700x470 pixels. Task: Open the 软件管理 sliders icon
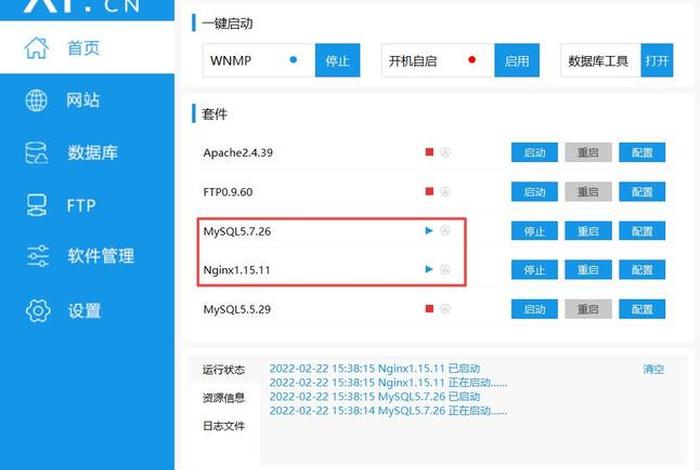tap(38, 256)
